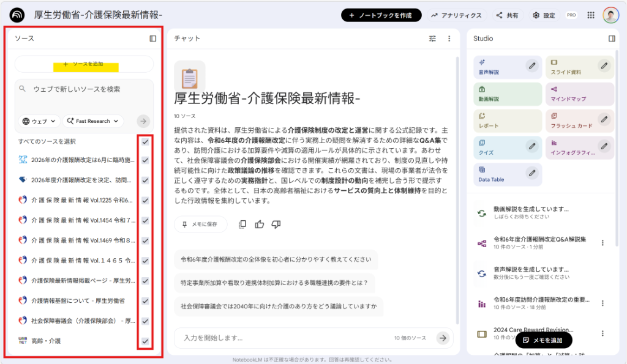
Task: Click the PRO badge
Action: [x=571, y=15]
